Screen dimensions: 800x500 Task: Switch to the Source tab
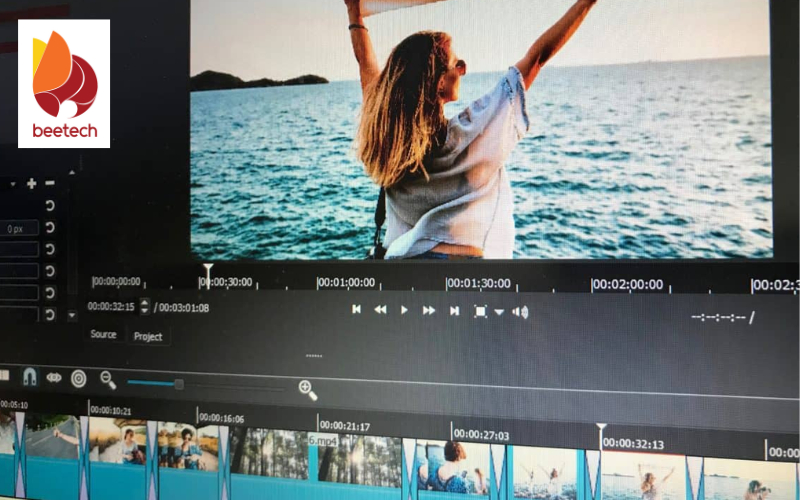[x=103, y=334]
